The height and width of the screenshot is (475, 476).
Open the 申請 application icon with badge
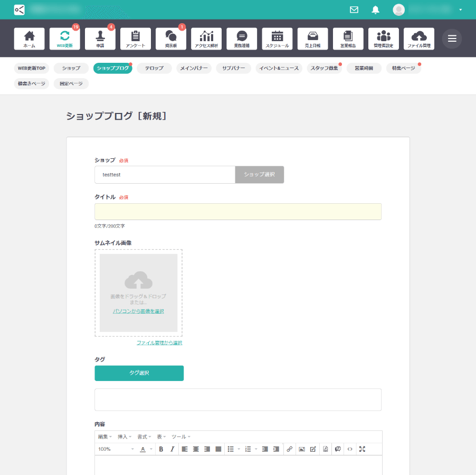[100, 38]
